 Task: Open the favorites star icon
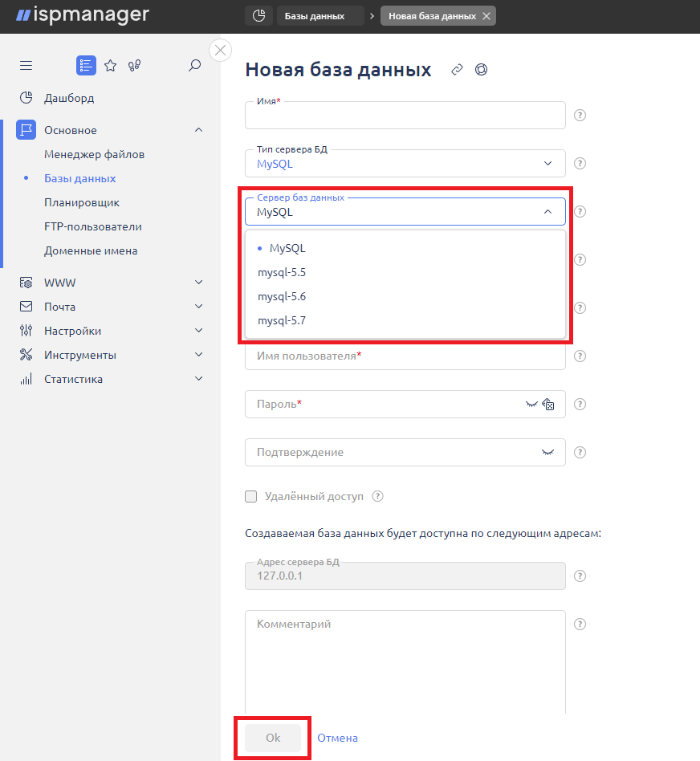point(111,66)
